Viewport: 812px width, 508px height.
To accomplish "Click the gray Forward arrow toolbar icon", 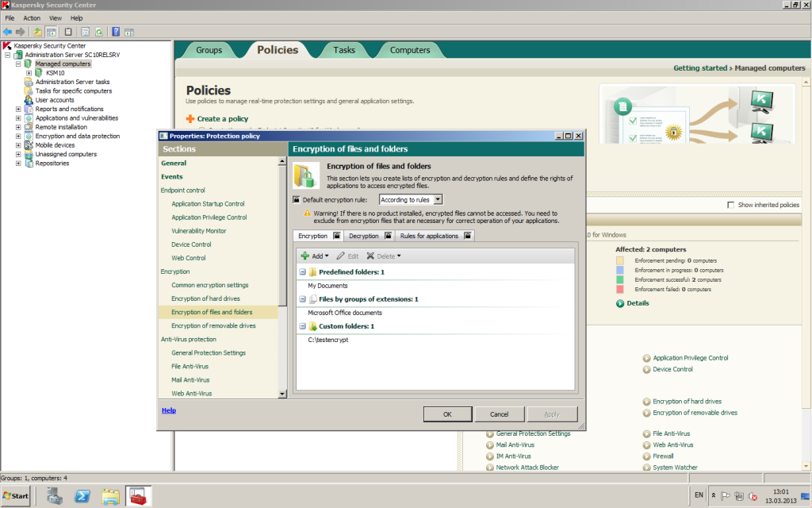I will coord(20,32).
